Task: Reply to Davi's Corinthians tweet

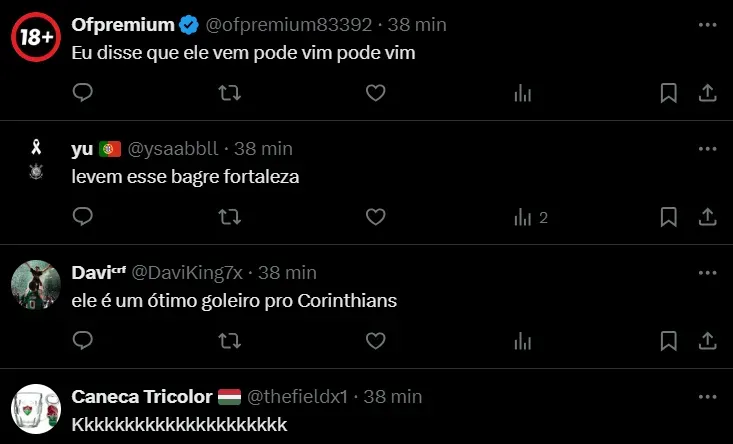Action: [84, 341]
